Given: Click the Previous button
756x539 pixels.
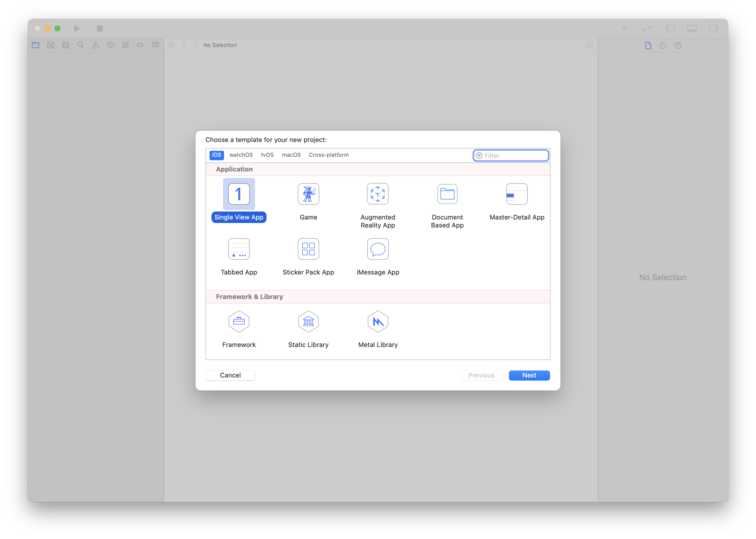Looking at the screenshot, I should [481, 375].
